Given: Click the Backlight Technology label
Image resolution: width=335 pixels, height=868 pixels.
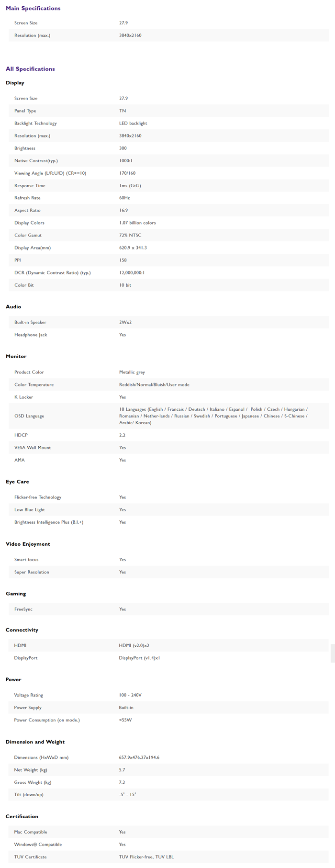Looking at the screenshot, I should tap(35, 123).
